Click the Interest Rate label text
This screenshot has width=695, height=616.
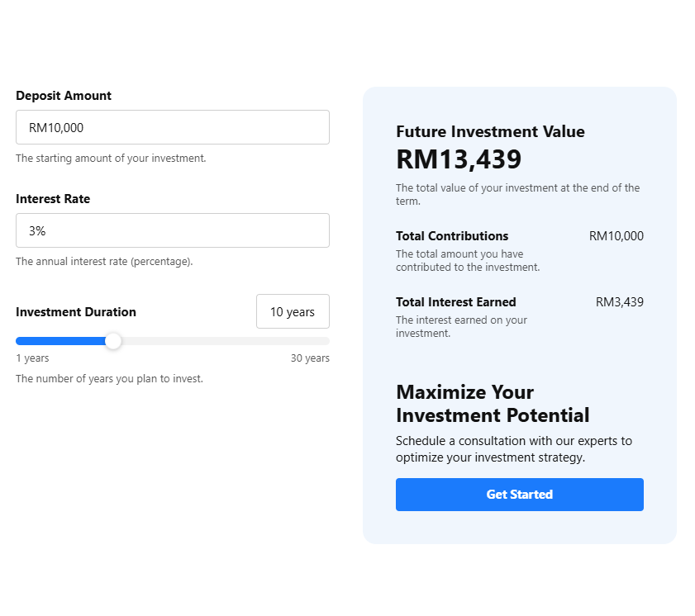[x=53, y=199]
